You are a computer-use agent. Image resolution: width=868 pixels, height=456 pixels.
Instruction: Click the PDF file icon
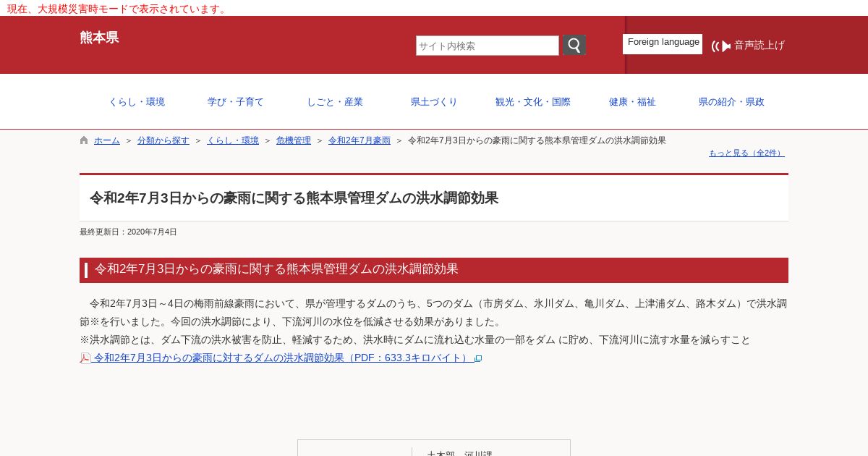(85, 358)
